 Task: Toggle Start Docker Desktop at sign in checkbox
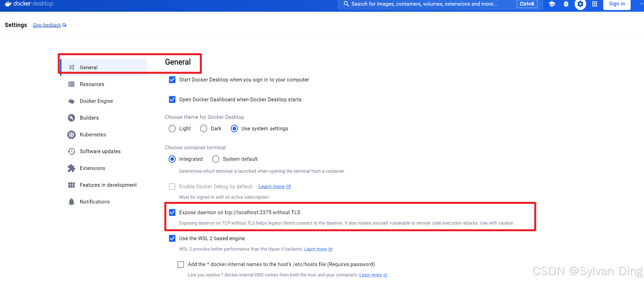(172, 80)
